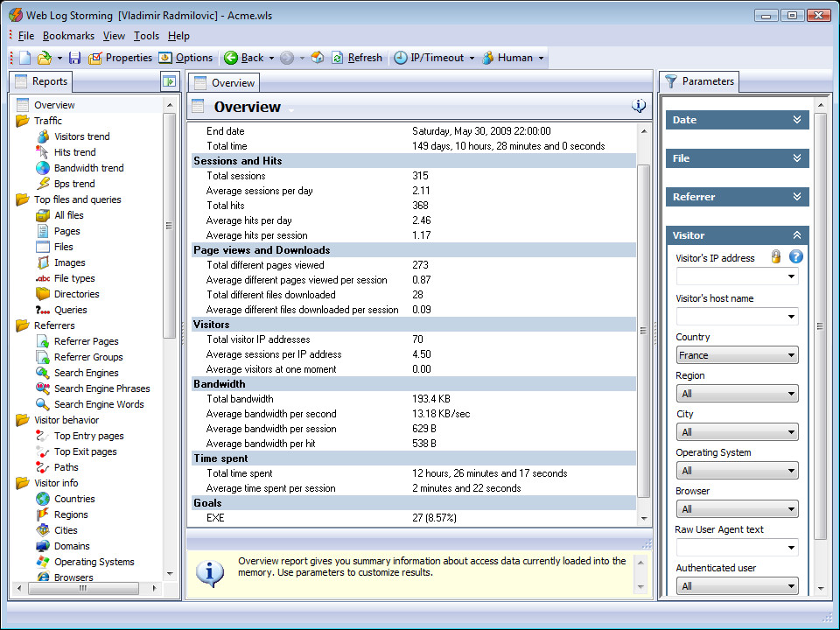The height and width of the screenshot is (630, 840).
Task: Click the Visitor's host name input field
Action: (x=737, y=317)
